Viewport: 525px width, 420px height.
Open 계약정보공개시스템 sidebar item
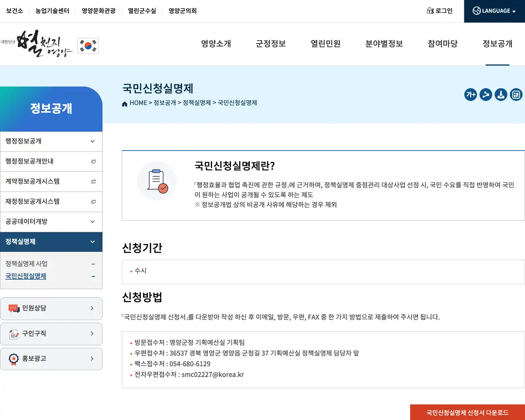pyautogui.click(x=51, y=182)
